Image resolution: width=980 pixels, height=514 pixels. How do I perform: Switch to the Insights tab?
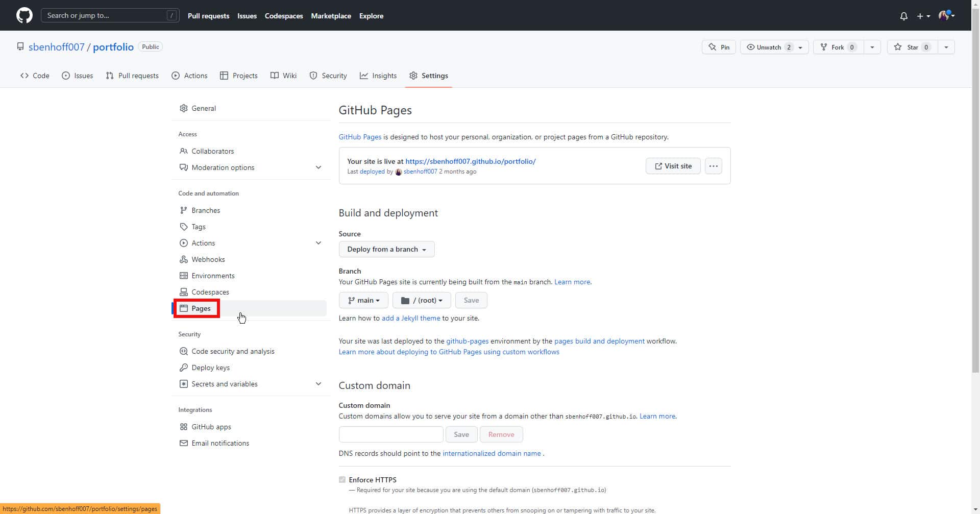[x=378, y=76]
